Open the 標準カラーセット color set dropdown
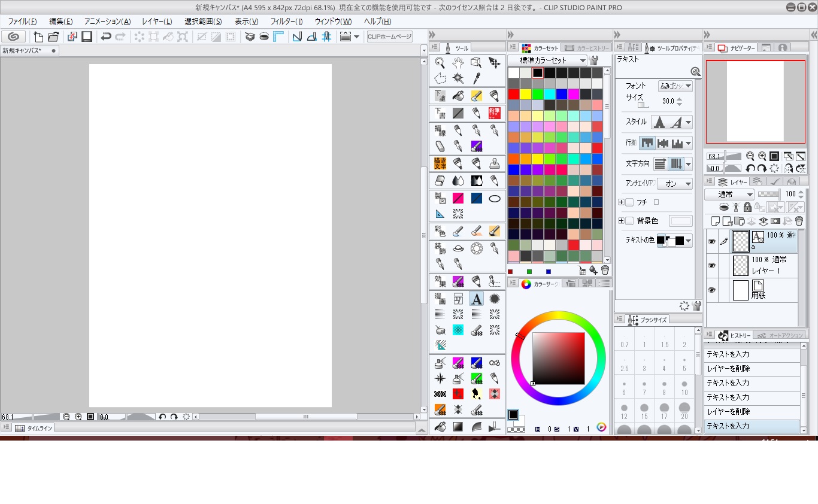The height and width of the screenshot is (504, 818). pyautogui.click(x=547, y=60)
